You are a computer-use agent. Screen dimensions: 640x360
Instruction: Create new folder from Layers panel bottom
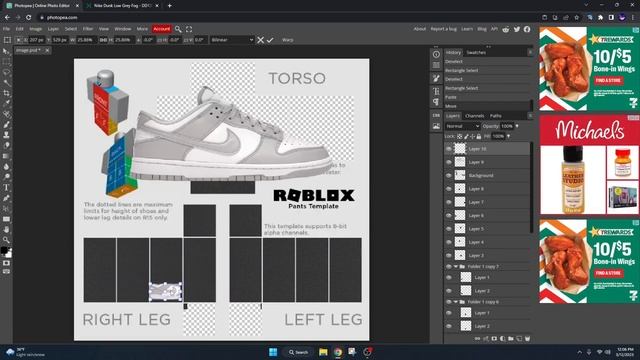511,339
